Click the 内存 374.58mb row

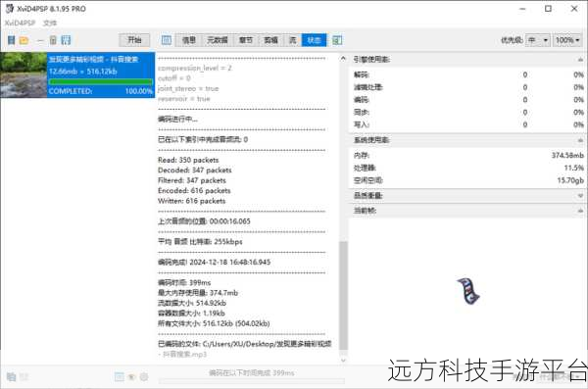pyautogui.click(x=468, y=155)
